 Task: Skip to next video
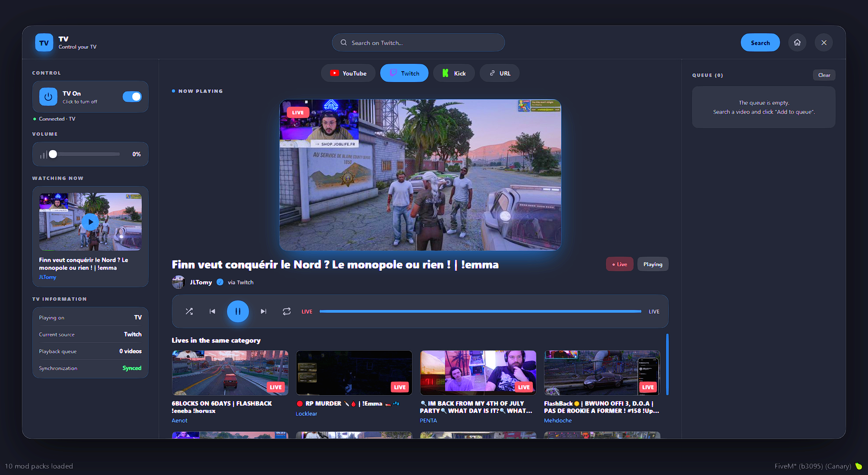(263, 311)
